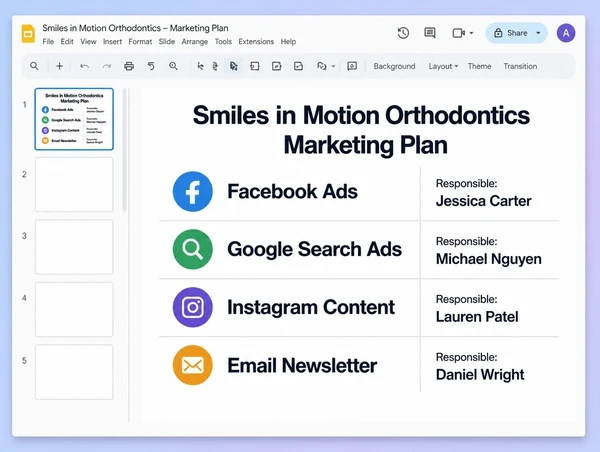Add a new slide with plus icon
600x452 pixels.
59,66
